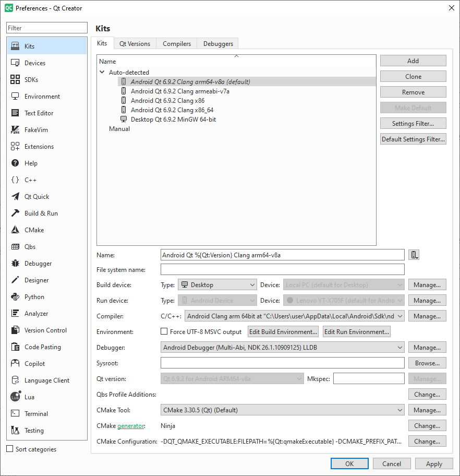Clone the selected kit
460x476 pixels.
tap(413, 77)
